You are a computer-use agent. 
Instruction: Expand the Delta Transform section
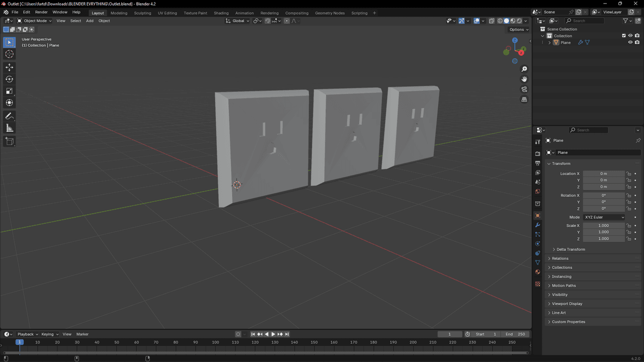click(571, 249)
